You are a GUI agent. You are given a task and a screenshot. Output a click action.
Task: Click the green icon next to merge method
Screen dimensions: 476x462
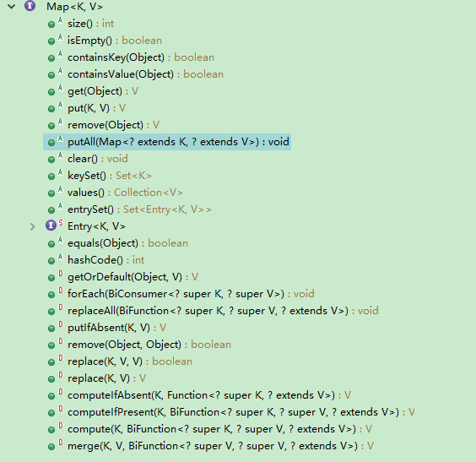[x=51, y=447]
